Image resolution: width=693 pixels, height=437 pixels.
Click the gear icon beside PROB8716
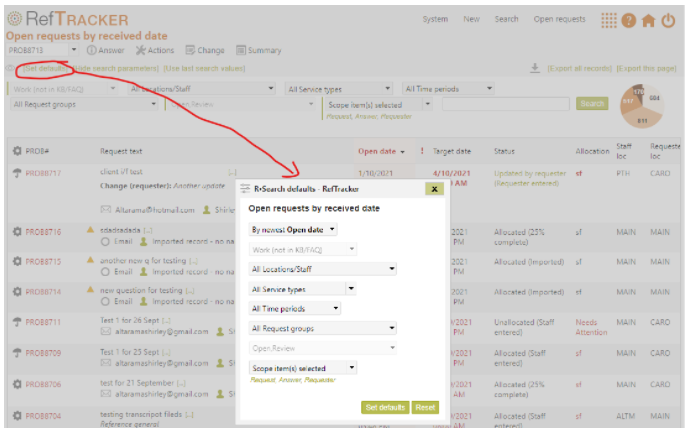[17, 232]
